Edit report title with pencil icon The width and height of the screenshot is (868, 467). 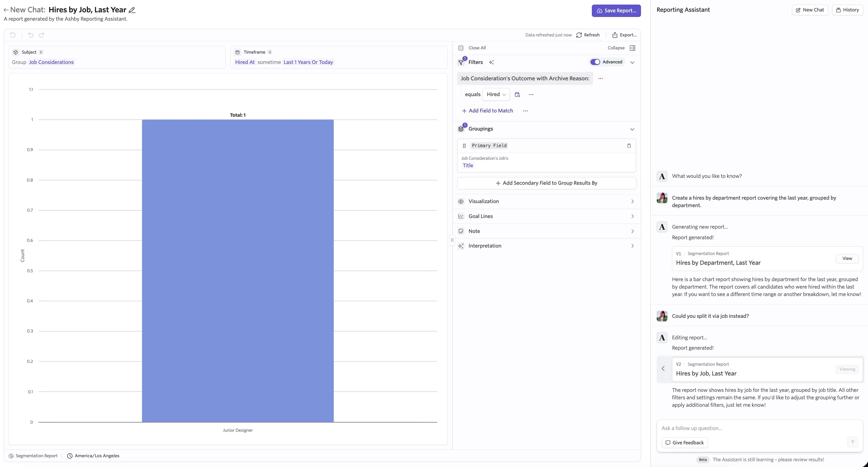pos(132,10)
